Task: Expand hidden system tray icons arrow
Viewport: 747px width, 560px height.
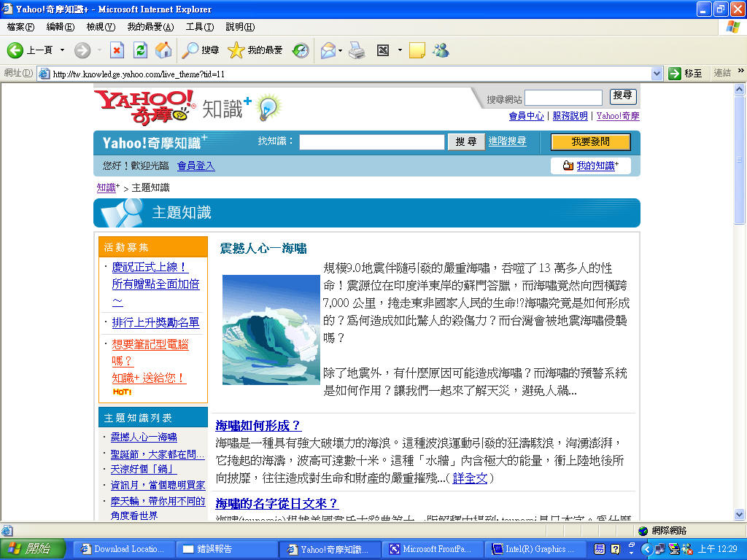Action: coord(646,549)
